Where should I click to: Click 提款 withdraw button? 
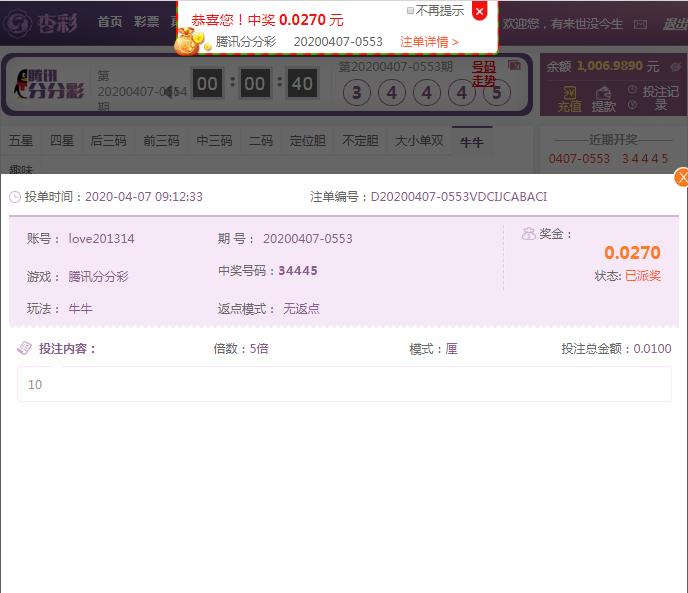pyautogui.click(x=604, y=99)
